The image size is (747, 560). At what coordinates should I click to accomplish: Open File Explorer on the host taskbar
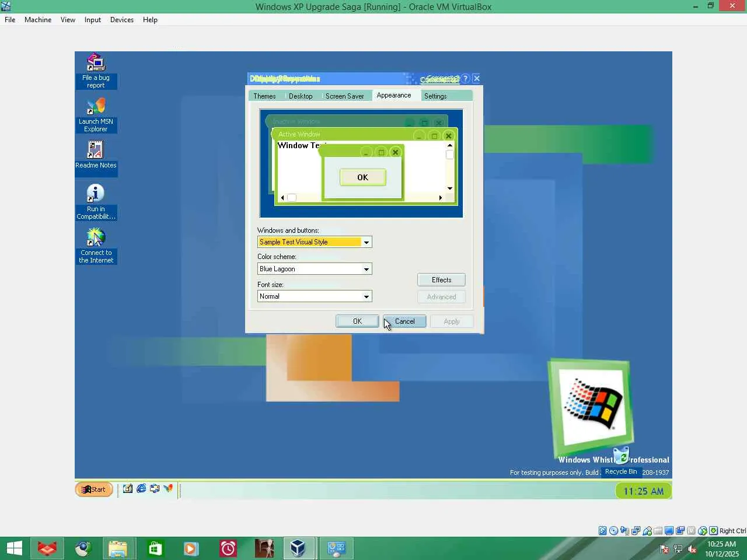click(118, 548)
